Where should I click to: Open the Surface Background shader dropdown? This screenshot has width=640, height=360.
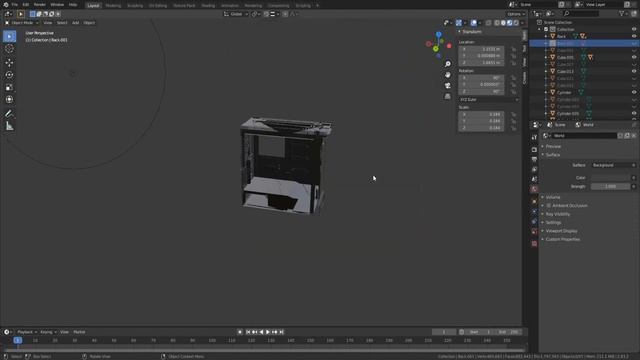coord(613,165)
